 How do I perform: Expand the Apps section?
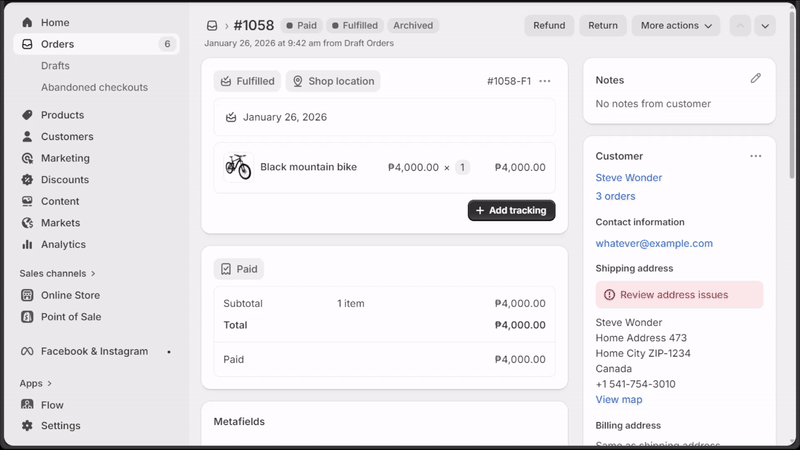[35, 383]
